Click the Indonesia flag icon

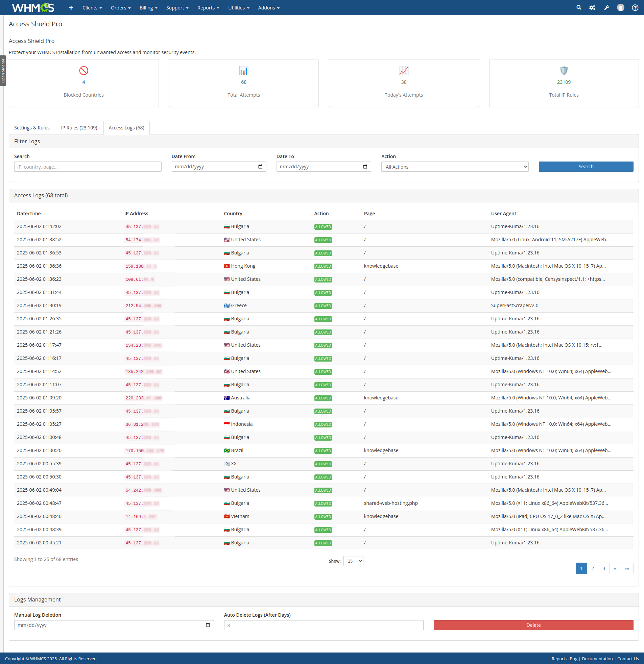click(x=227, y=424)
